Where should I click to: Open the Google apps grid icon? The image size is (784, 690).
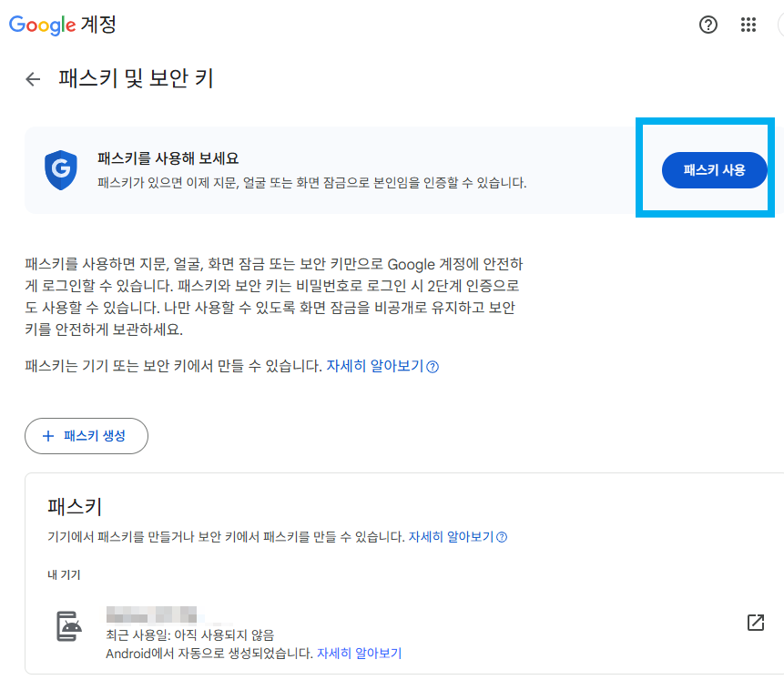tap(748, 25)
